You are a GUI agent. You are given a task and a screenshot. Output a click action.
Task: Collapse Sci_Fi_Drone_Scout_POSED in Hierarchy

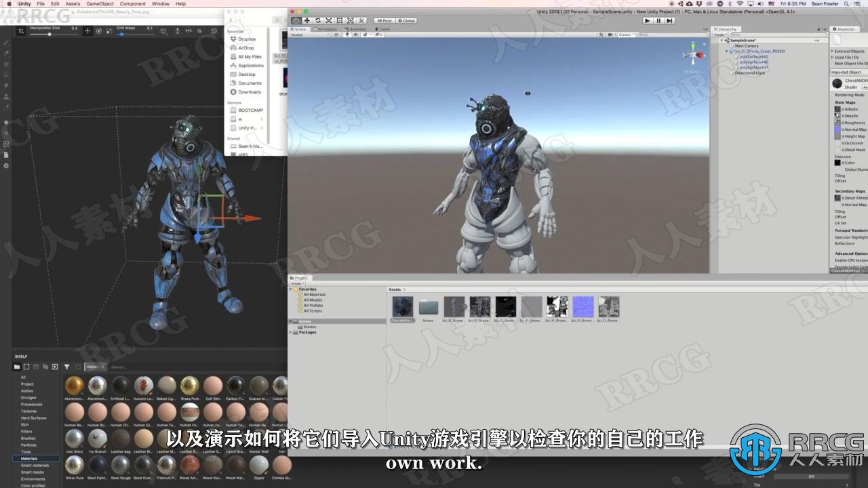[727, 51]
